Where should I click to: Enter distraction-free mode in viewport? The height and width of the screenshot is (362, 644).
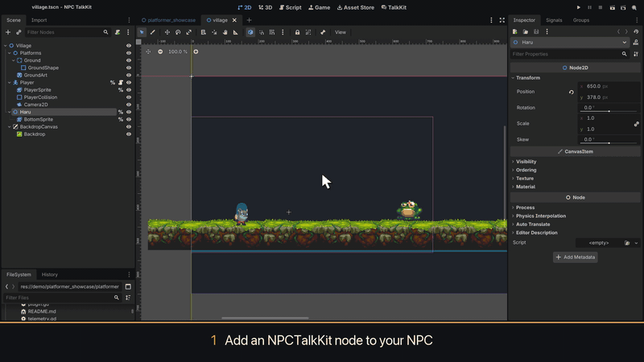502,20
